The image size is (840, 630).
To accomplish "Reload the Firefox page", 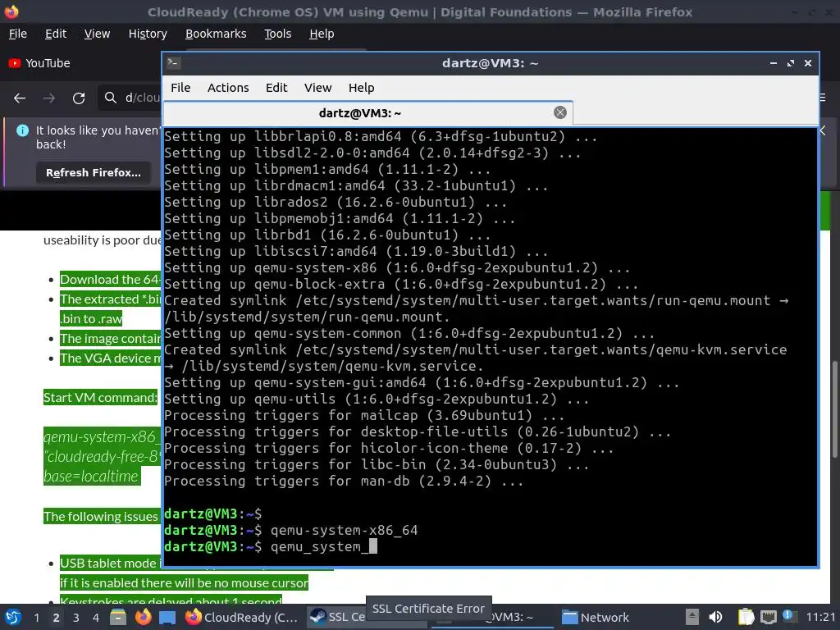I will [x=79, y=98].
